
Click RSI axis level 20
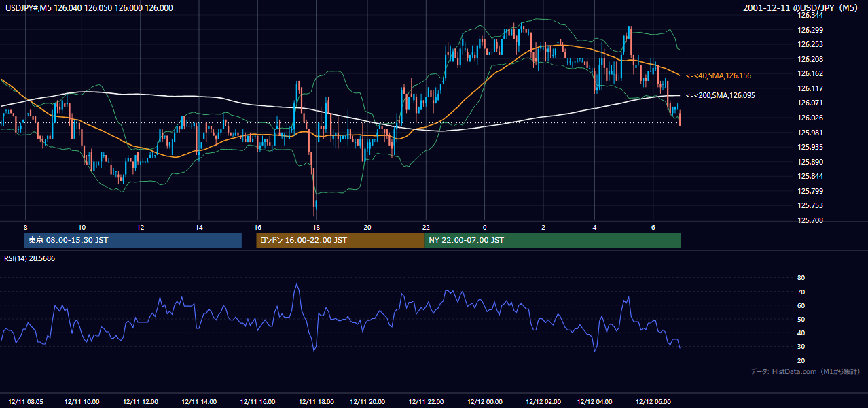pyautogui.click(x=801, y=360)
